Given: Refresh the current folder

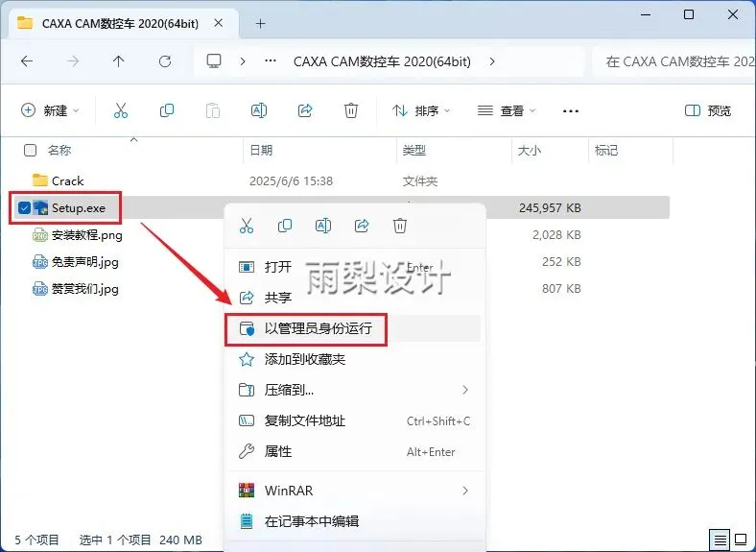Looking at the screenshot, I should (x=165, y=61).
